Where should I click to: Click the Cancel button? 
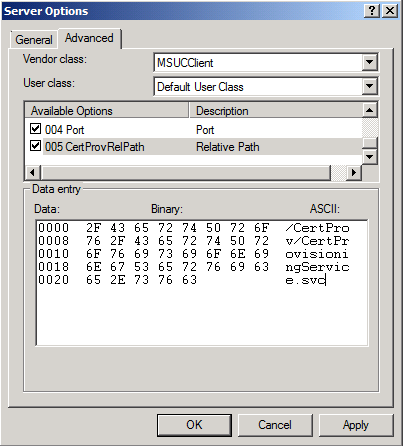[275, 425]
